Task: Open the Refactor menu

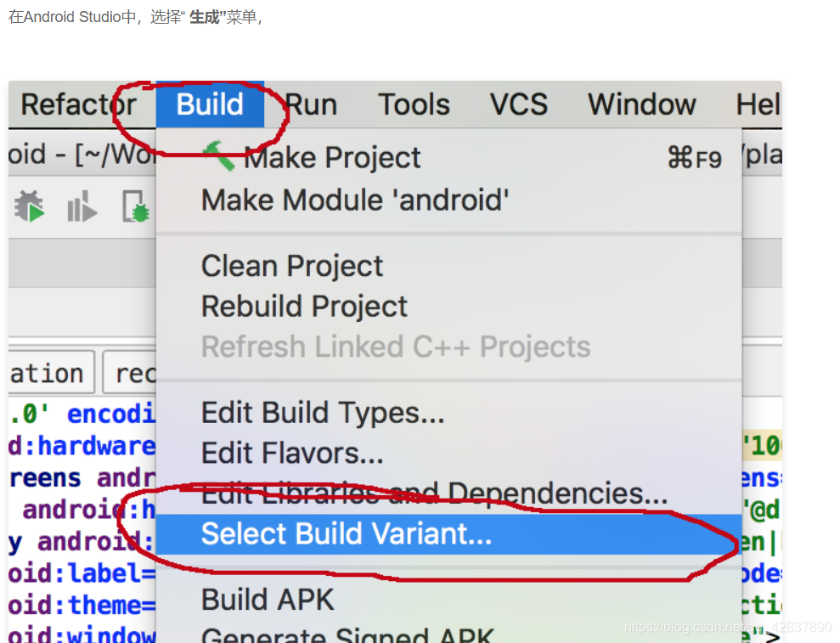Action: (78, 104)
